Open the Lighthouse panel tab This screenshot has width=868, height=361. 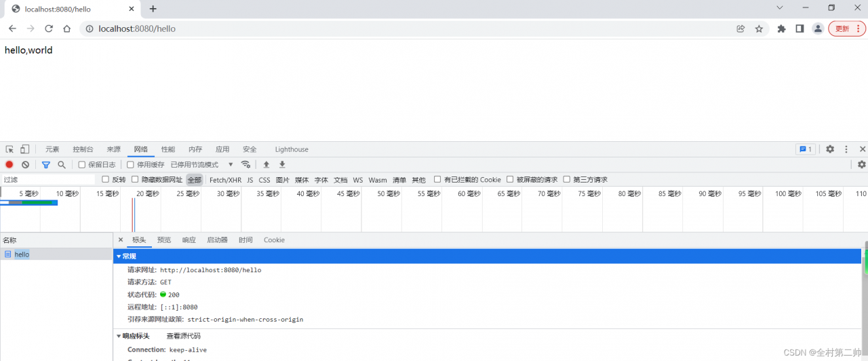(292, 149)
